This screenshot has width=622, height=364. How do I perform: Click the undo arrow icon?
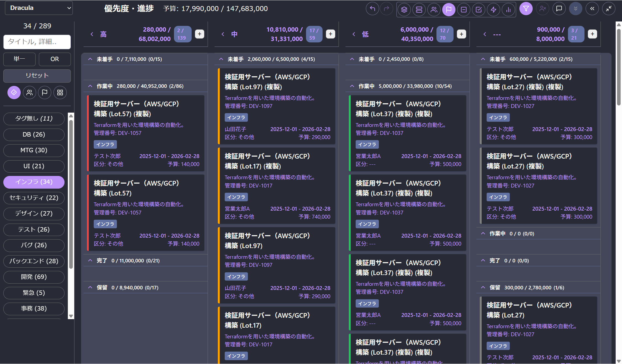[x=372, y=9]
